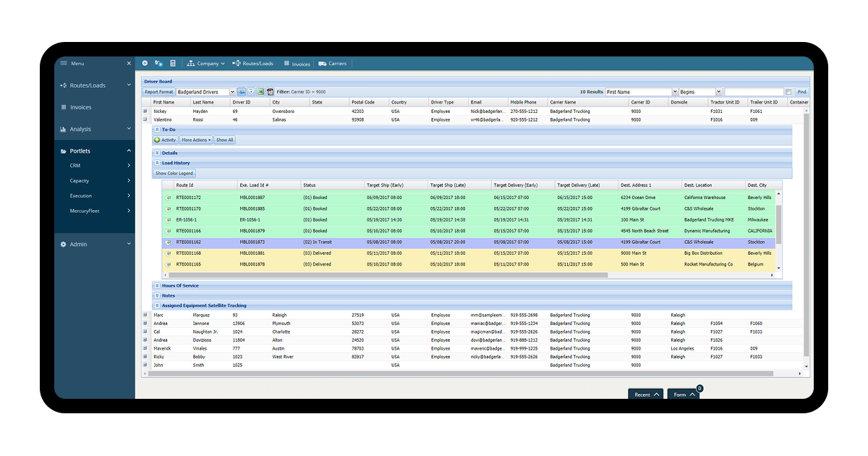
Task: Collapse the Valentino Rossi driver row
Action: (145, 119)
